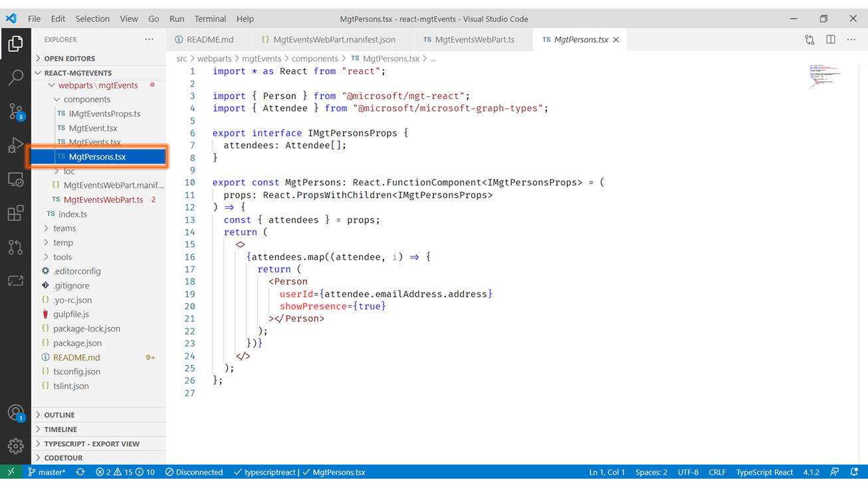This screenshot has height=488, width=868.
Task: Open the Manage settings gear icon
Action: tap(15, 446)
